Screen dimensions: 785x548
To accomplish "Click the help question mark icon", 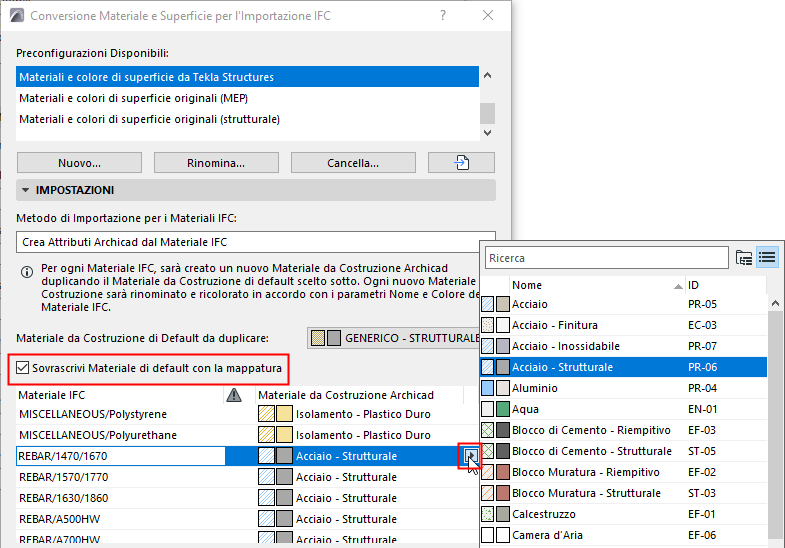I will (443, 16).
